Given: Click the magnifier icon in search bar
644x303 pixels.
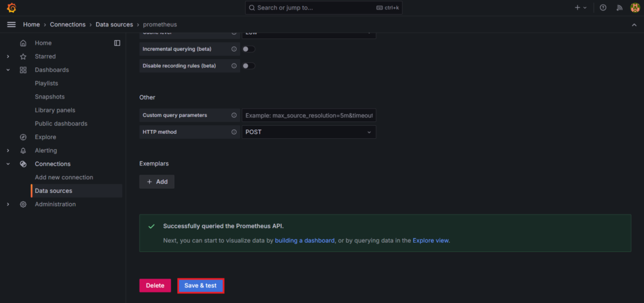Looking at the screenshot, I should tap(252, 8).
